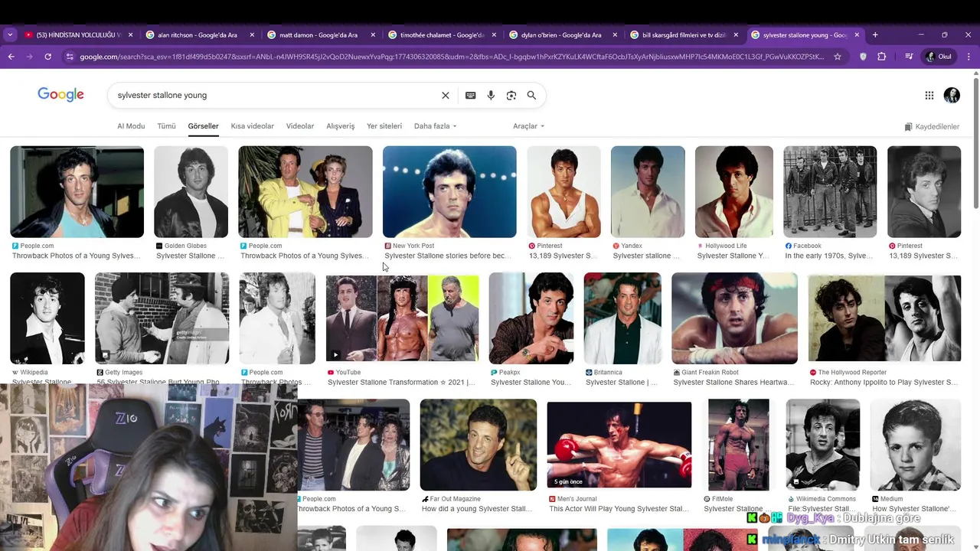Clear the search box text
Viewport: 980px width, 551px height.
[x=445, y=96]
